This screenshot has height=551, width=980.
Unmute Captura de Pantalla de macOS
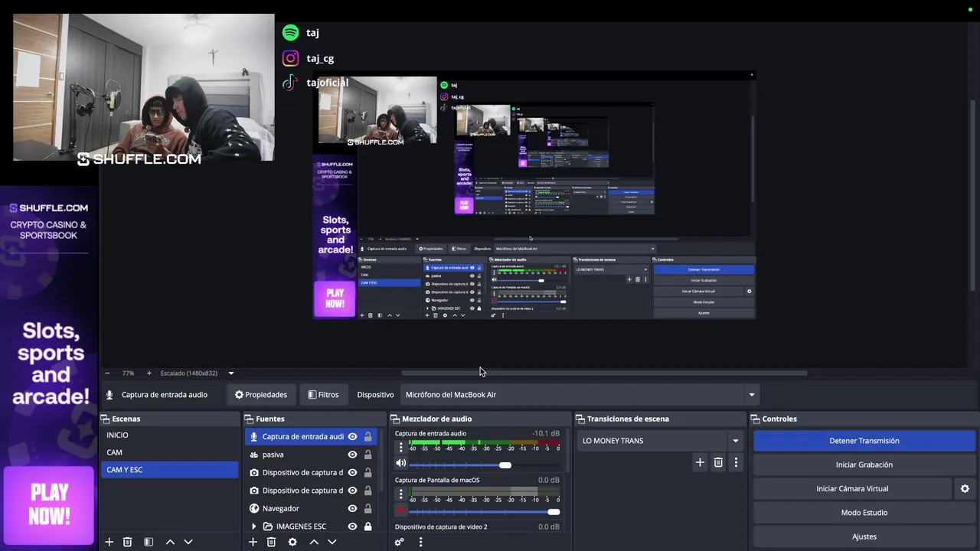pos(400,510)
